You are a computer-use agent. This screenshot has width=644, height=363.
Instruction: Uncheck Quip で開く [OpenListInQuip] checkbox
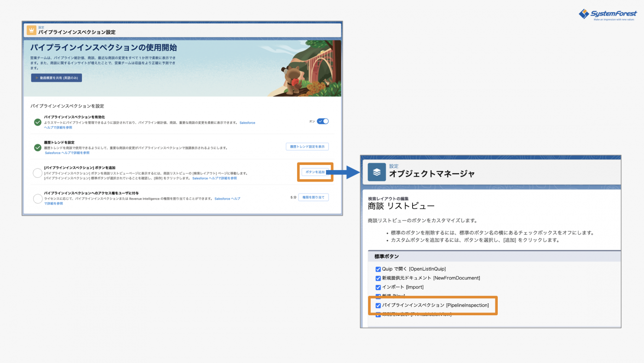point(378,269)
